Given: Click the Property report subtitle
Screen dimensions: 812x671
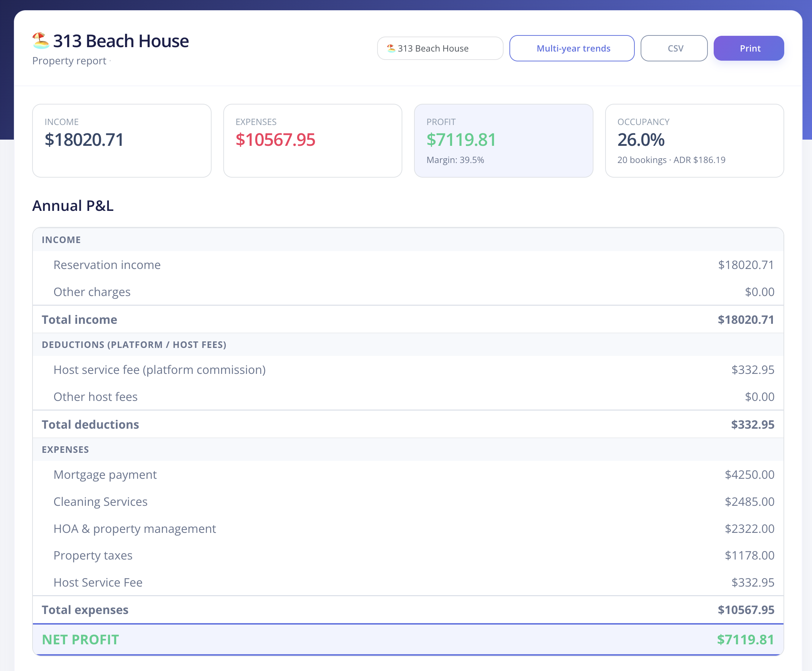Looking at the screenshot, I should 69,61.
